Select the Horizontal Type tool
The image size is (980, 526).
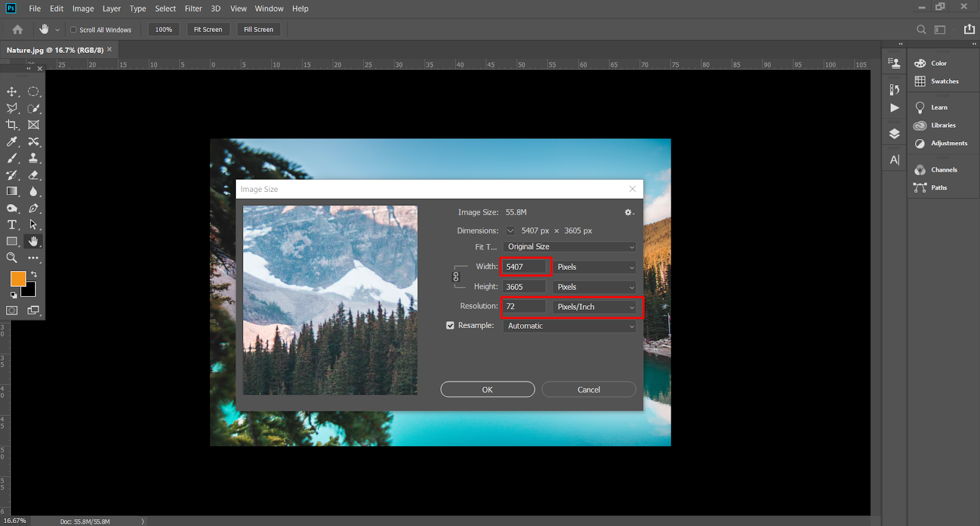pos(12,225)
